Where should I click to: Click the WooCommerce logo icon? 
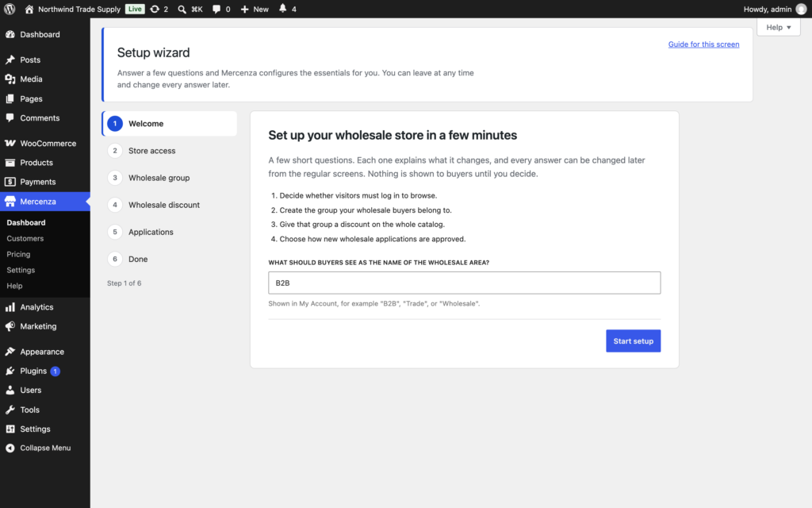(10, 143)
